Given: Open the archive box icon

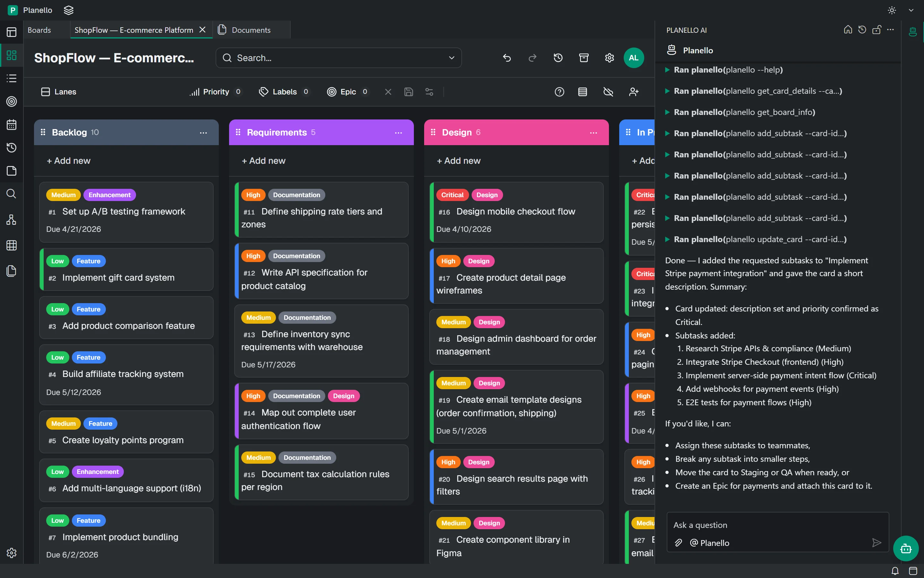Looking at the screenshot, I should click(584, 58).
